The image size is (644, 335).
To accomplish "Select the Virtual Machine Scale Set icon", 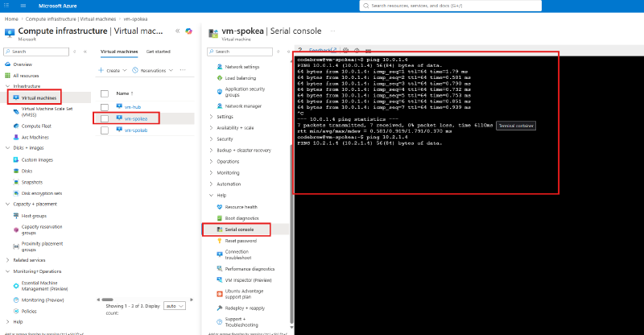I will 16,111.
